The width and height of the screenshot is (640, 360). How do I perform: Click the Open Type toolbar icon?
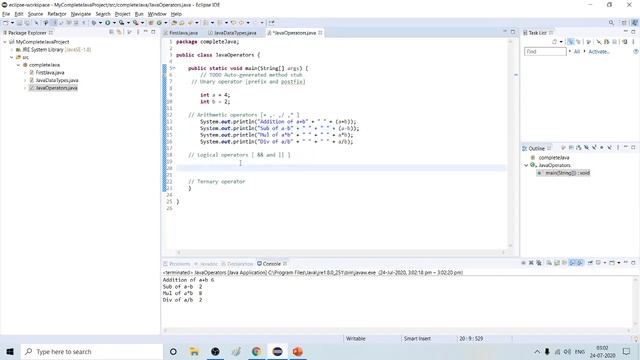[x=174, y=22]
